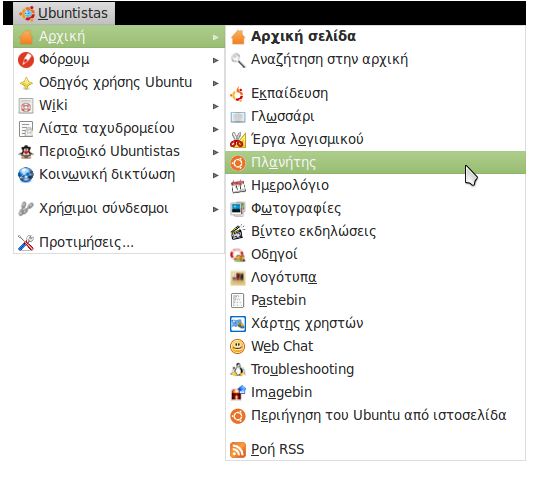Click the calendar icon for Ημερολόγιο
This screenshot has height=490, width=540.
coord(238,186)
